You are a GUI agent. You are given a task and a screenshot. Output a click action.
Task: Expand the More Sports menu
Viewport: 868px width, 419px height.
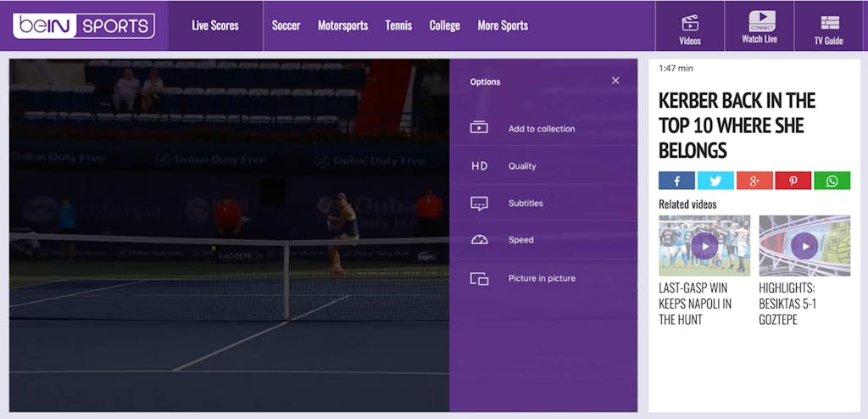(503, 25)
